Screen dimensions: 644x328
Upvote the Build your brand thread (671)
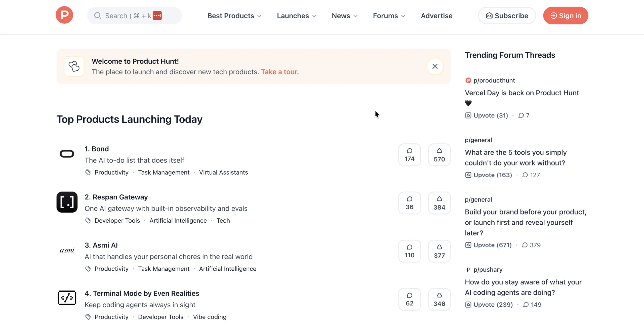click(x=488, y=245)
